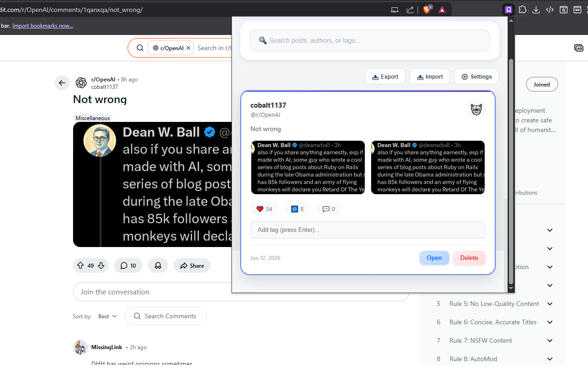
Task: Open the second saved tweet image thumbnail
Action: pyautogui.click(x=428, y=167)
